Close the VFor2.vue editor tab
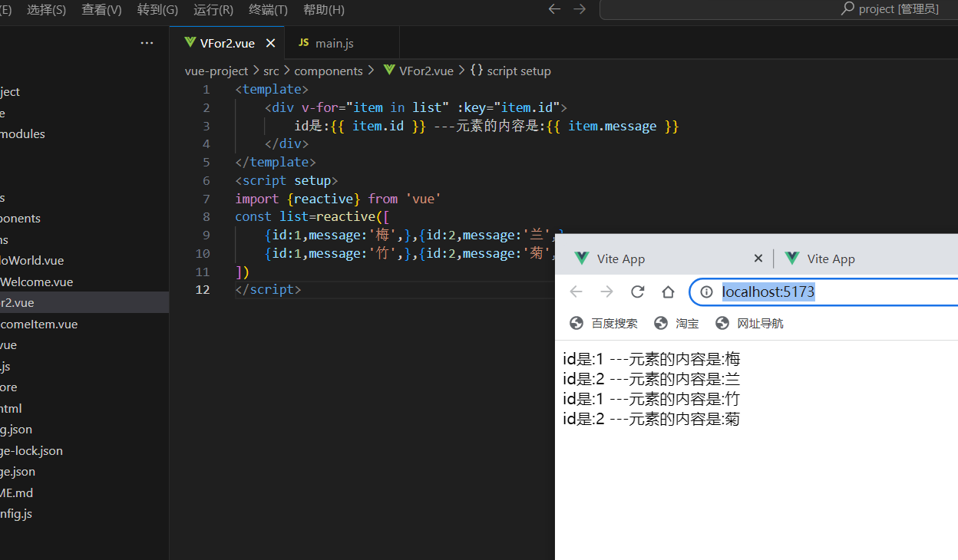The width and height of the screenshot is (958, 560). (270, 44)
